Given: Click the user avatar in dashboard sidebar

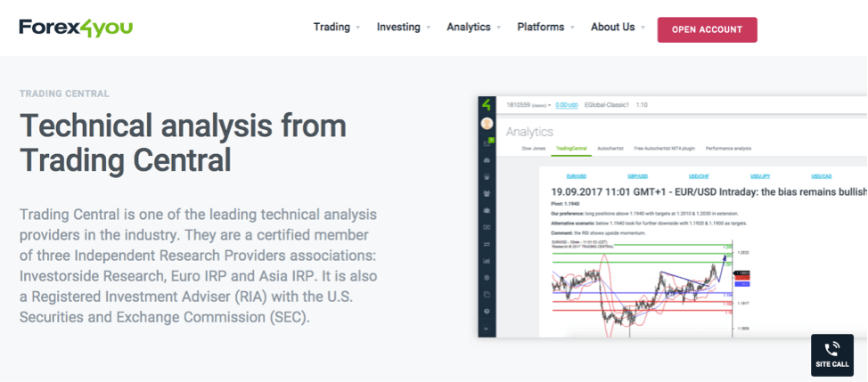Looking at the screenshot, I should 487,123.
